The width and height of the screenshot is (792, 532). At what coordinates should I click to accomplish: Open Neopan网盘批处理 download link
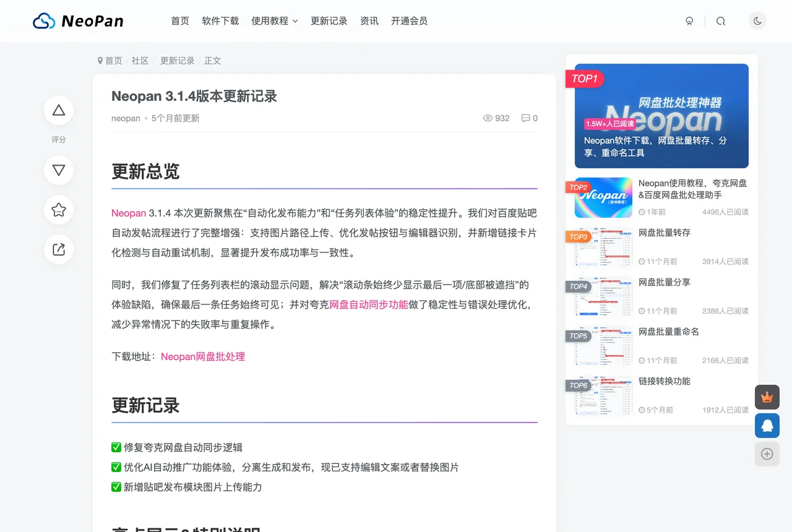[x=203, y=356]
